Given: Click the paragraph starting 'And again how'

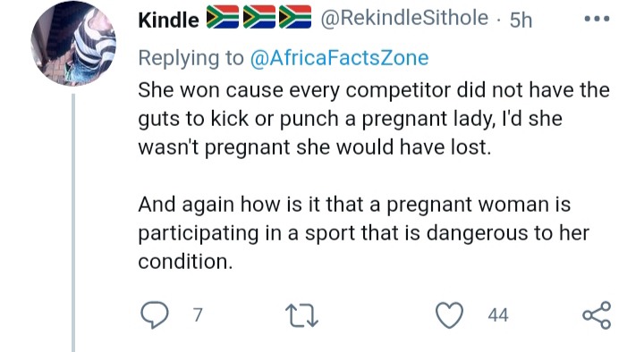Looking at the screenshot, I should coord(363,232).
